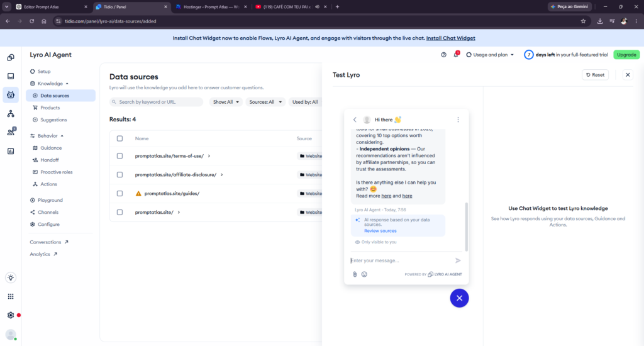Open the Analytics chart icon in left rail
Screen dimensions: 644x346
(11, 151)
